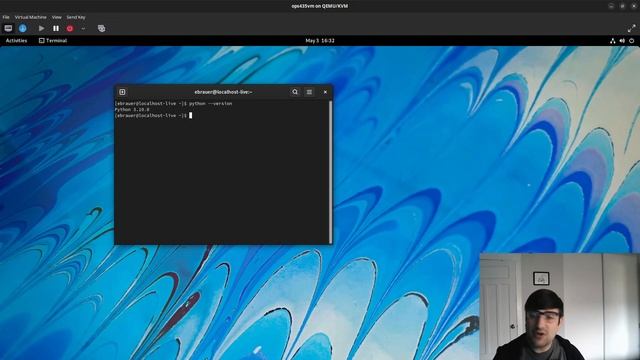Screen dimensions: 640x360
Task: Open the snapshots manager icon
Action: tap(102, 28)
